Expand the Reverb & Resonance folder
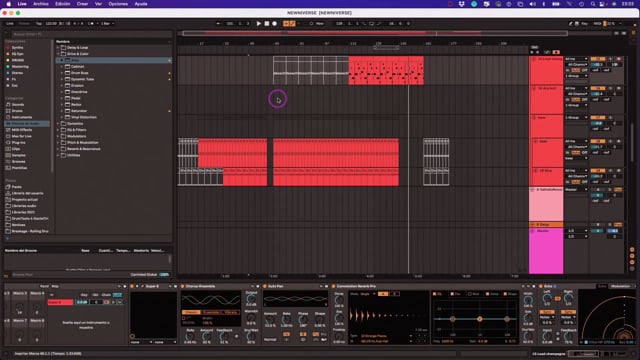640x360 pixels. pos(58,149)
